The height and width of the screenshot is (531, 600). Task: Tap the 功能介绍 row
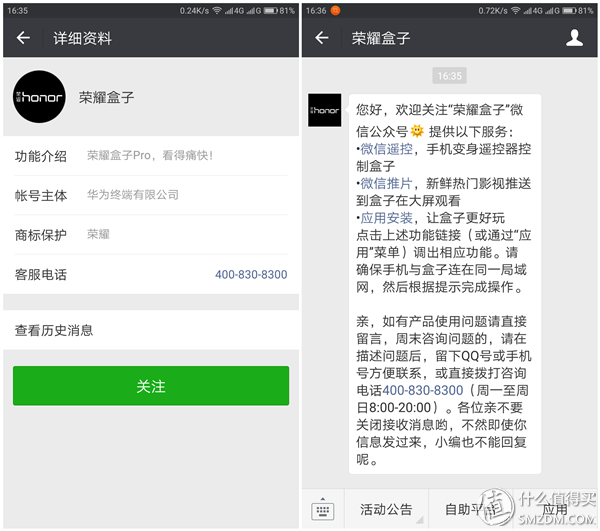tap(151, 156)
